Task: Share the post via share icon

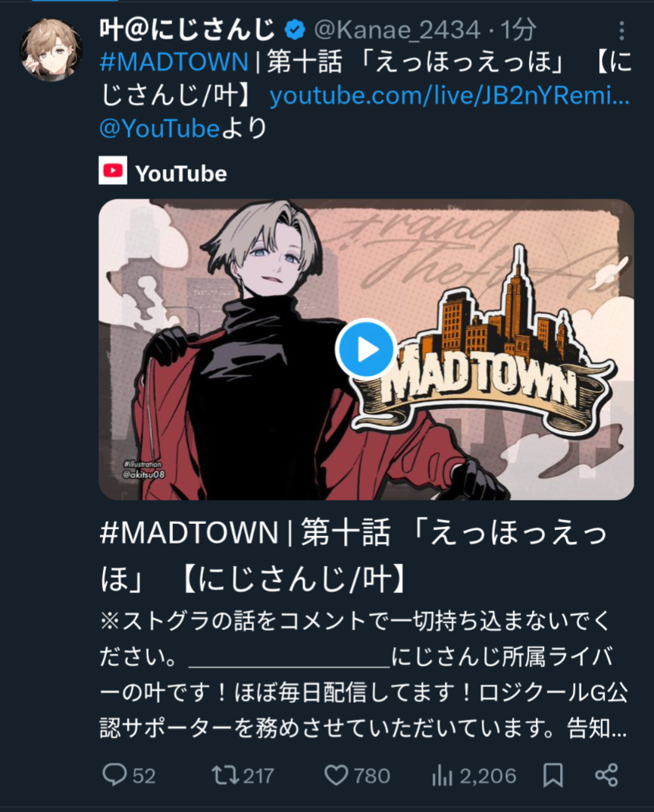Action: pyautogui.click(x=606, y=776)
